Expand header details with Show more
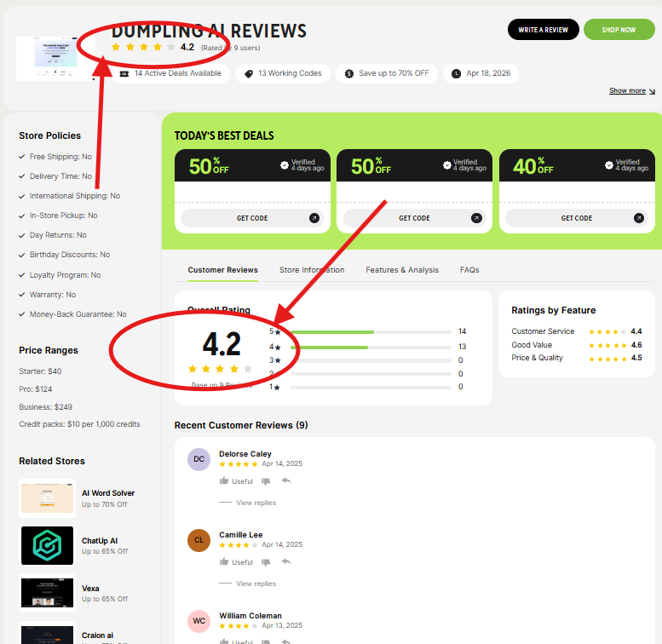 click(631, 91)
